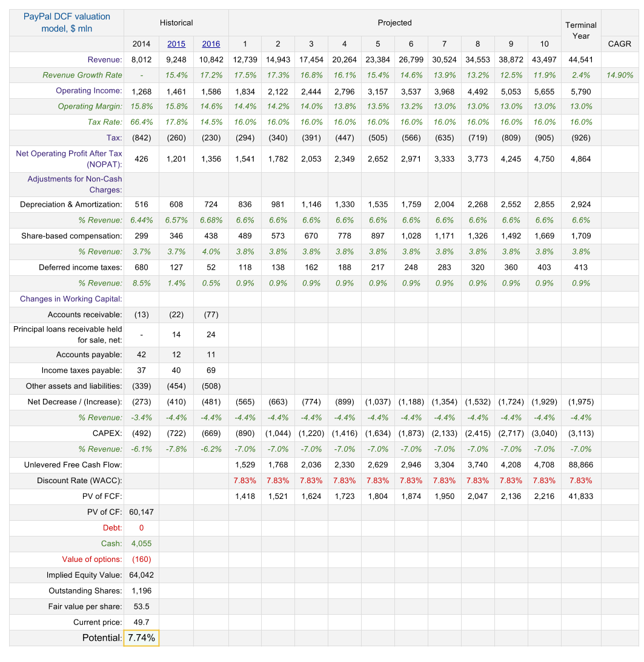Select the CAGR cell showing 14.90%
The height and width of the screenshot is (662, 644).
[x=620, y=75]
